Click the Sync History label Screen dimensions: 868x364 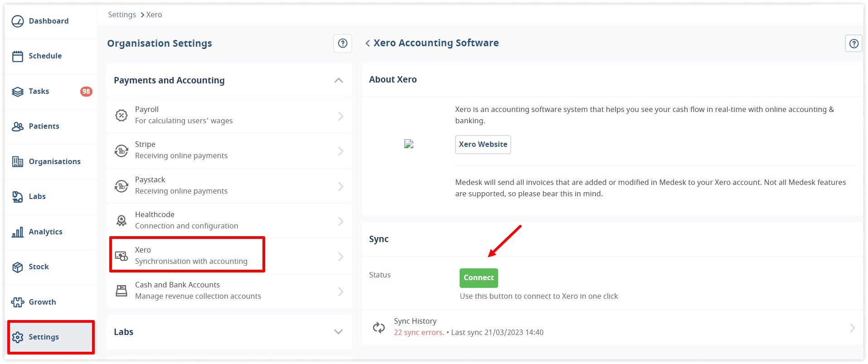415,321
